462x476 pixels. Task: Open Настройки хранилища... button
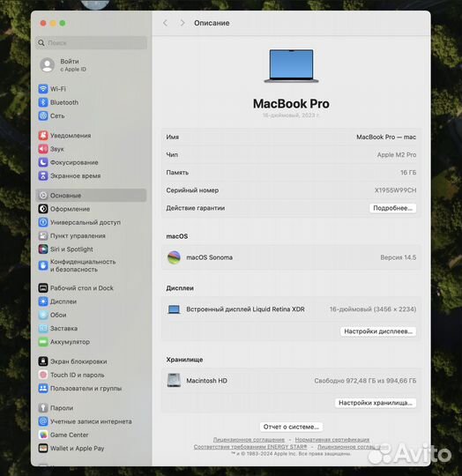[x=376, y=403]
